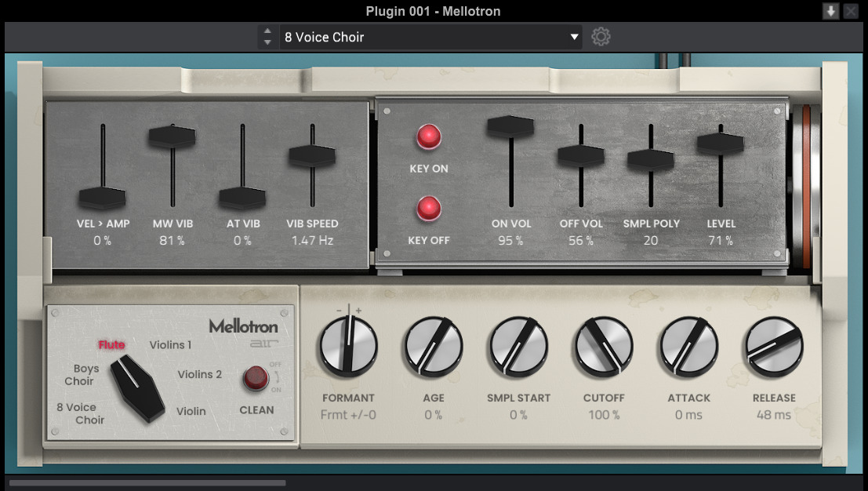Screen dimensions: 868x491
Task: Click the SMPL START value 0 %
Action: [x=519, y=415]
